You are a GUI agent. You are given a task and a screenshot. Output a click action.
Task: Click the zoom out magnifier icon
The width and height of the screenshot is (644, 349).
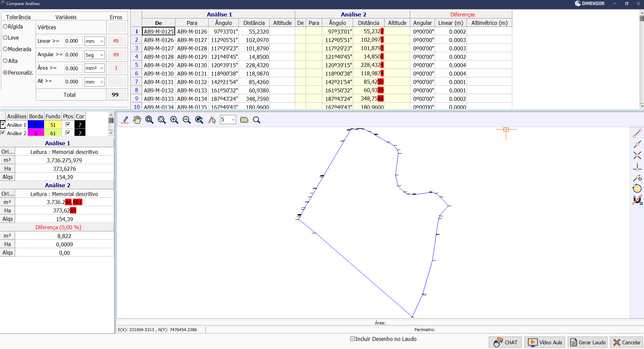[186, 120]
